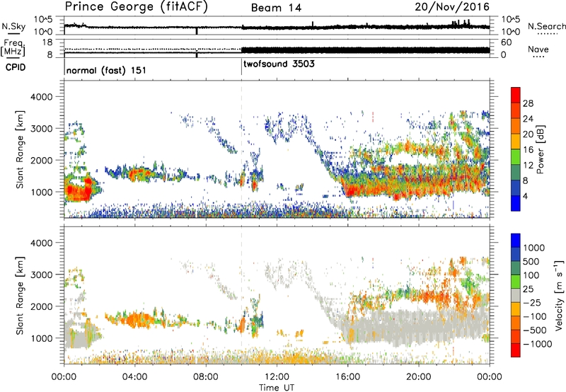Click the 'Freq. [MHz]' axis label

click(x=13, y=48)
